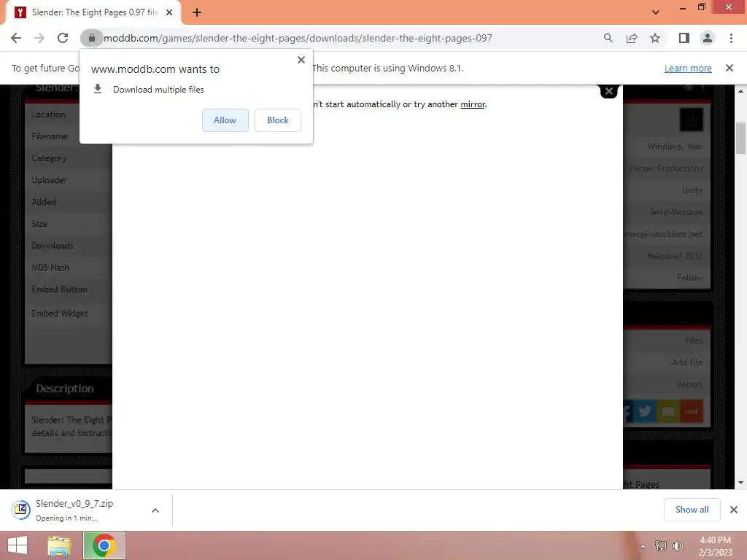Screen dimensions: 747x560
Task: Dismiss the moddb.com permission popup
Action: [x=301, y=60]
